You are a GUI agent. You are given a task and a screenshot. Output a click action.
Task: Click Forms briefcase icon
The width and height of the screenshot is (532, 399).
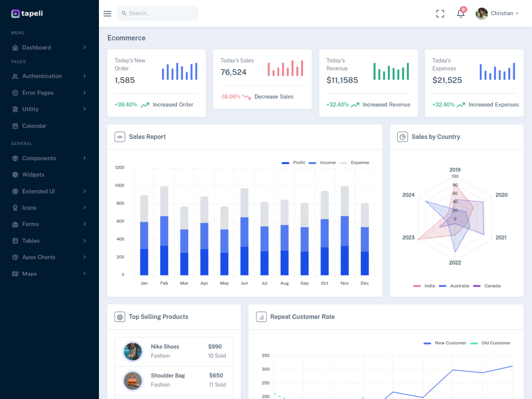coord(15,224)
